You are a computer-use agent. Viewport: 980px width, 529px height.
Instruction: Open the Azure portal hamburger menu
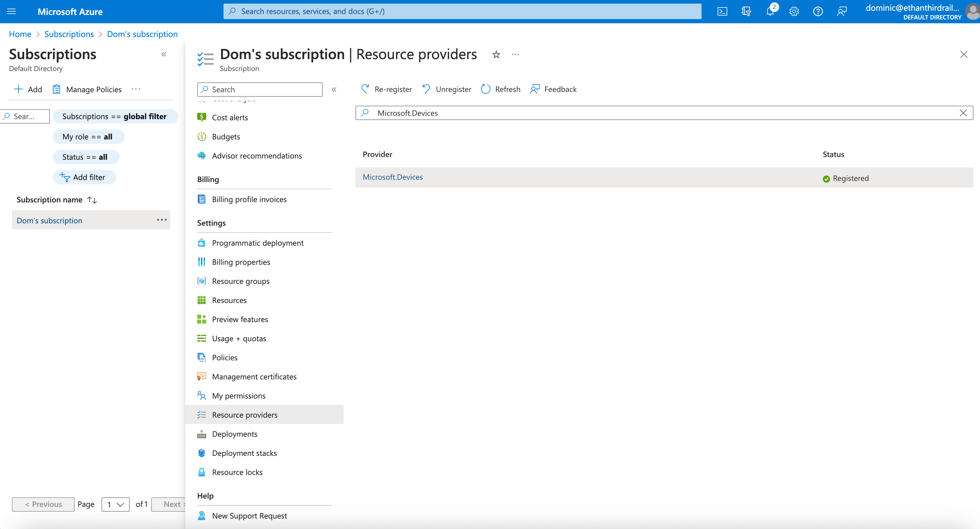pos(11,11)
